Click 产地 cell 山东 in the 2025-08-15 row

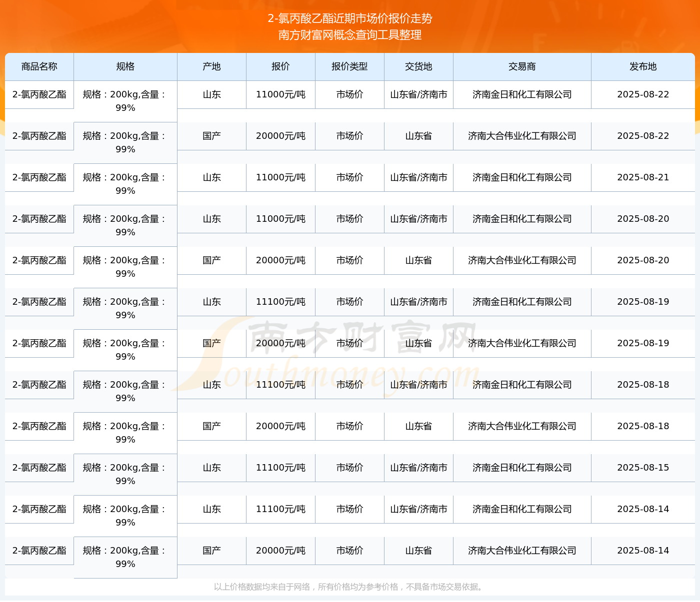211,468
